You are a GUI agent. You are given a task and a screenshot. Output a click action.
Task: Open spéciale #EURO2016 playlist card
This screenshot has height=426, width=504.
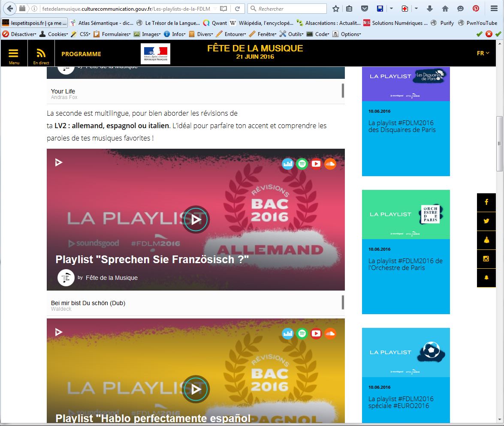pos(406,375)
